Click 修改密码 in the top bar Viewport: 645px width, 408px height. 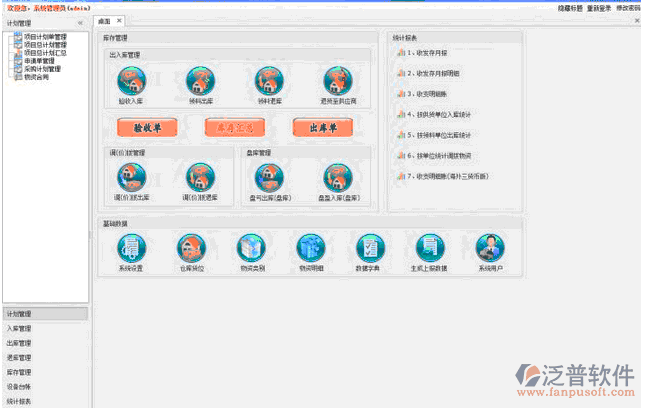click(628, 8)
